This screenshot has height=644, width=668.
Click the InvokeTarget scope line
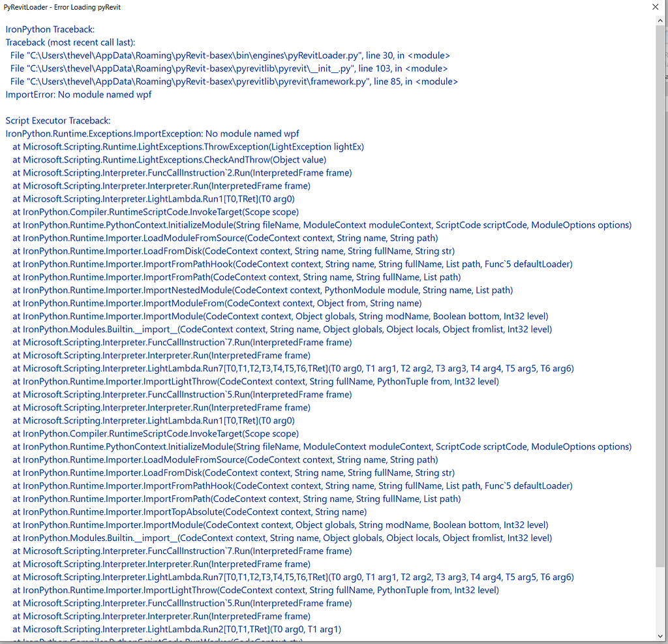(x=157, y=211)
